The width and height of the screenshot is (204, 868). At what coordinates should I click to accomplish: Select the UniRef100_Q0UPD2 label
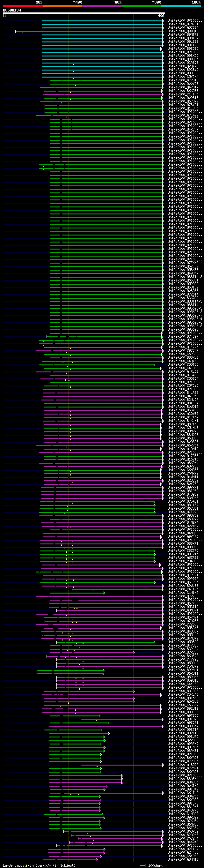click(183, 831)
